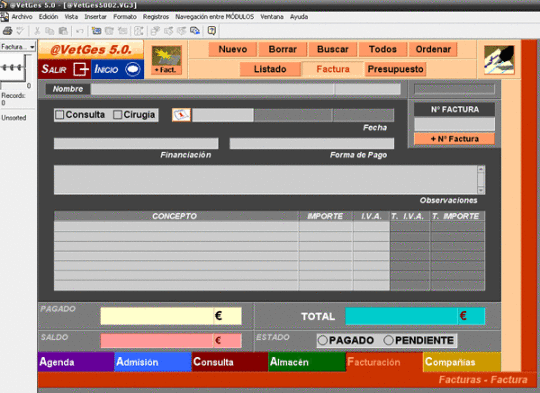
Task: Click the calendar icon beside Fecha field
Action: click(181, 115)
